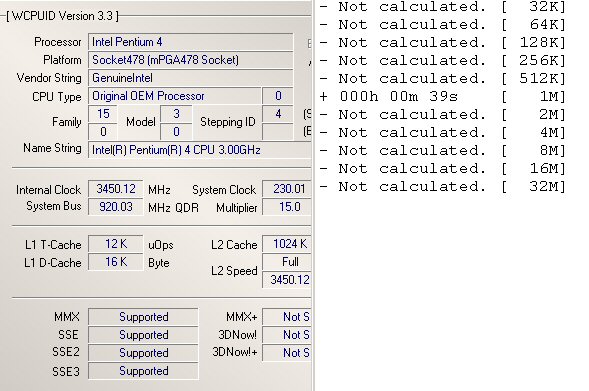Click the Vendor String field GenuineIntel

[190, 78]
